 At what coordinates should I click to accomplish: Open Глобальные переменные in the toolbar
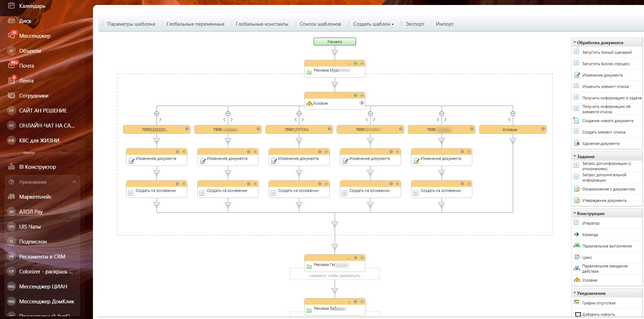(195, 24)
